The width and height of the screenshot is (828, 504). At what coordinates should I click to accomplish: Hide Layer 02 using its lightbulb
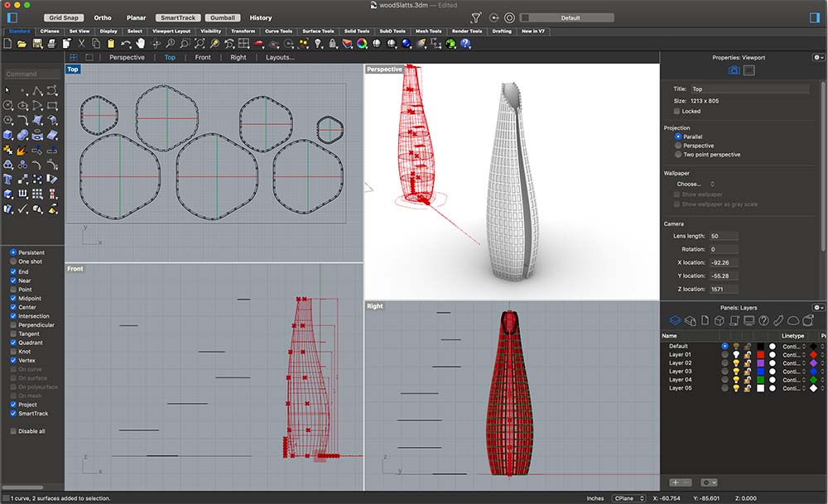(x=737, y=363)
